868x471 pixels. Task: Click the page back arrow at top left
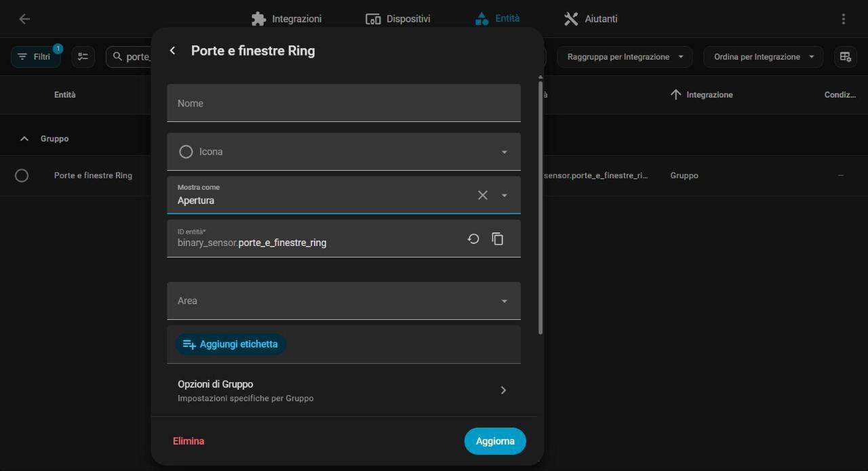click(24, 19)
